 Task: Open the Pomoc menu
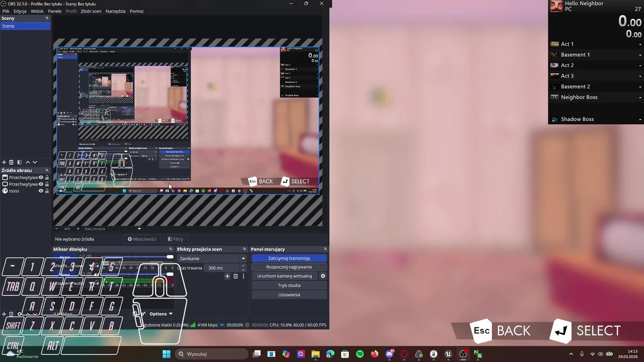pyautogui.click(x=137, y=11)
